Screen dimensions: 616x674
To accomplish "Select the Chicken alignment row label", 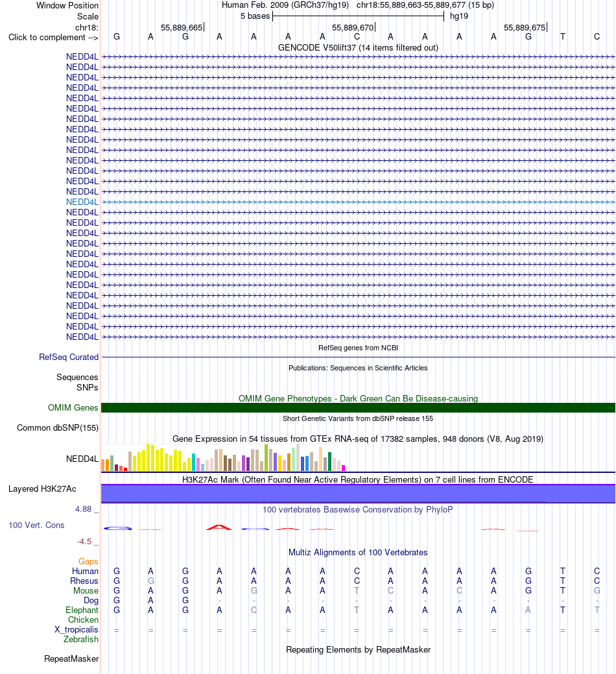I will [84, 620].
